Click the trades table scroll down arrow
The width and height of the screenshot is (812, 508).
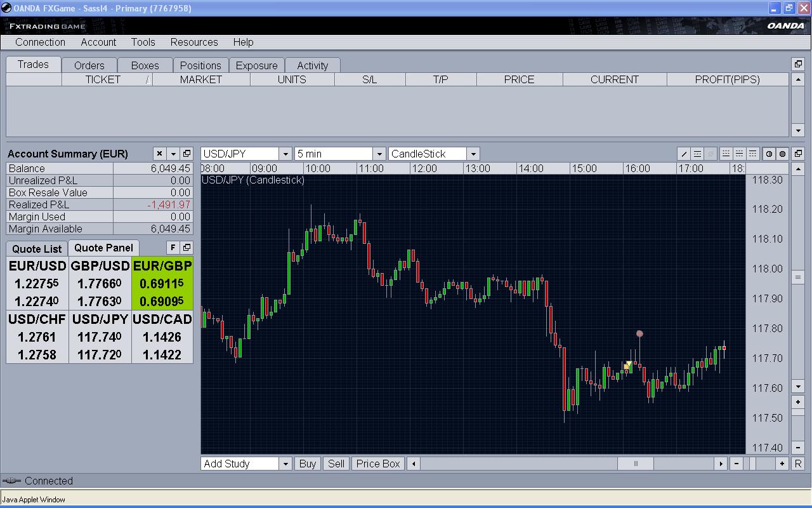tap(798, 130)
